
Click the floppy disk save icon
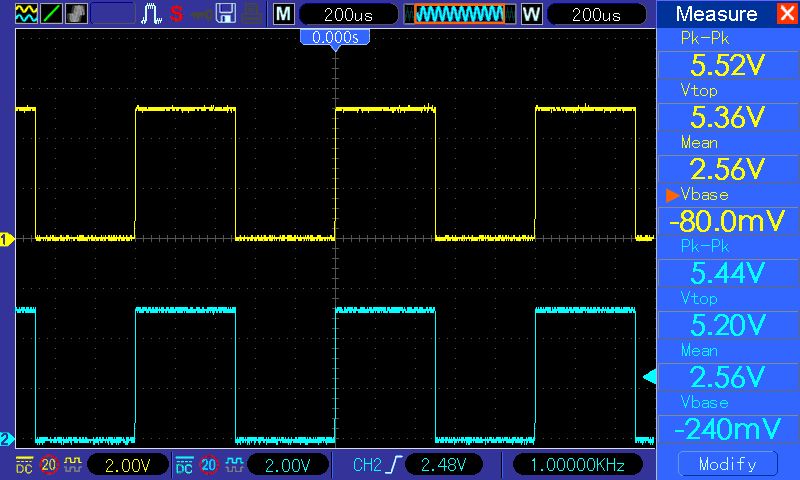coord(226,14)
